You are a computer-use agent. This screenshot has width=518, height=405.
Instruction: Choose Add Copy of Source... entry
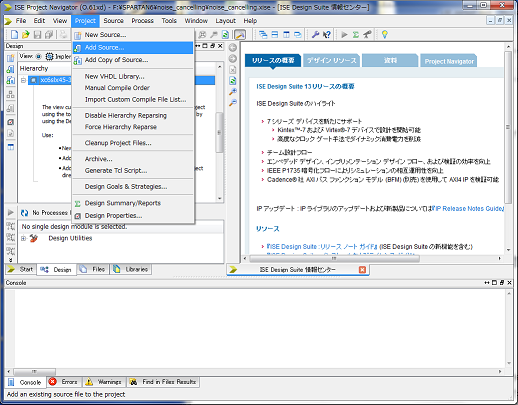[133, 60]
